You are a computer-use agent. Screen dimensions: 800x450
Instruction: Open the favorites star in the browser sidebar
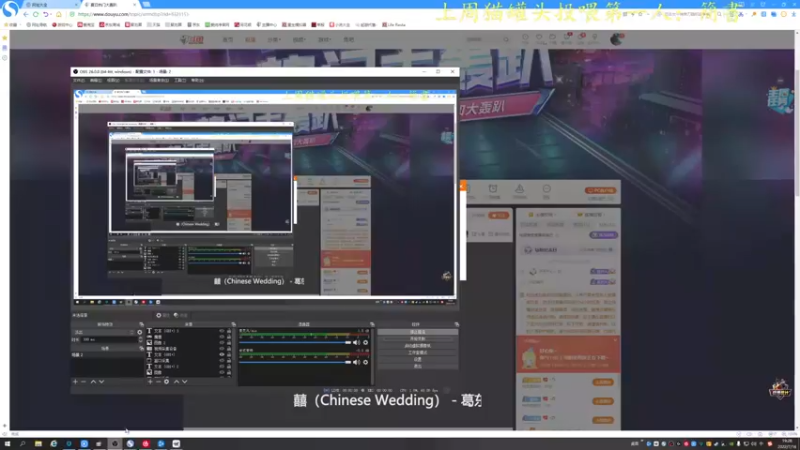click(x=5, y=38)
